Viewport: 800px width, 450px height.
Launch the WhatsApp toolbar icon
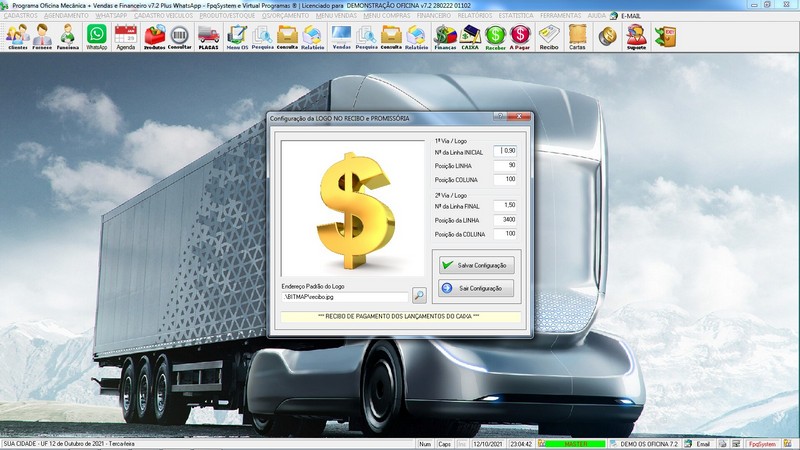click(x=96, y=37)
